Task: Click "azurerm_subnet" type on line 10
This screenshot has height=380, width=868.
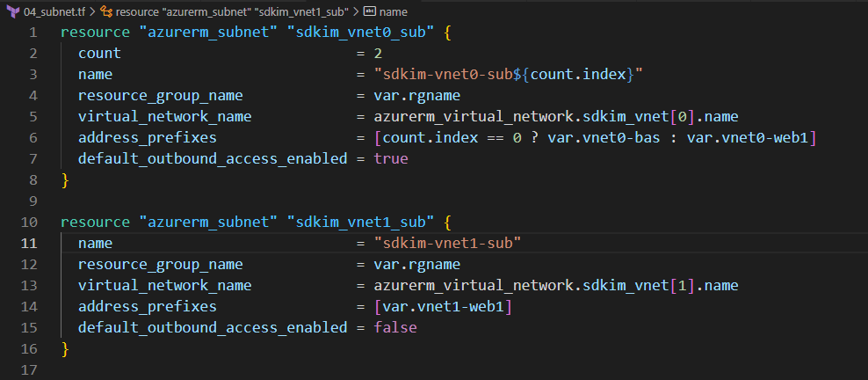Action: tap(208, 223)
